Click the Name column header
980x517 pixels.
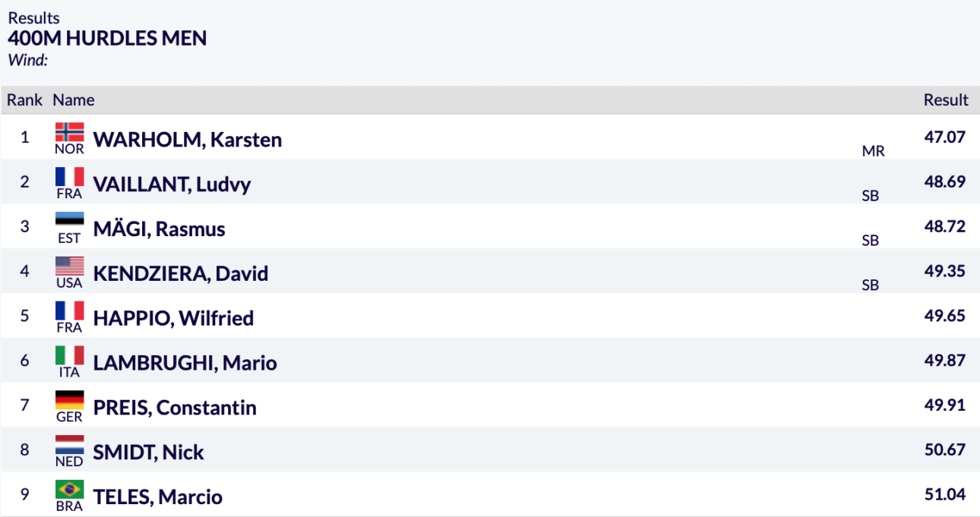point(74,99)
